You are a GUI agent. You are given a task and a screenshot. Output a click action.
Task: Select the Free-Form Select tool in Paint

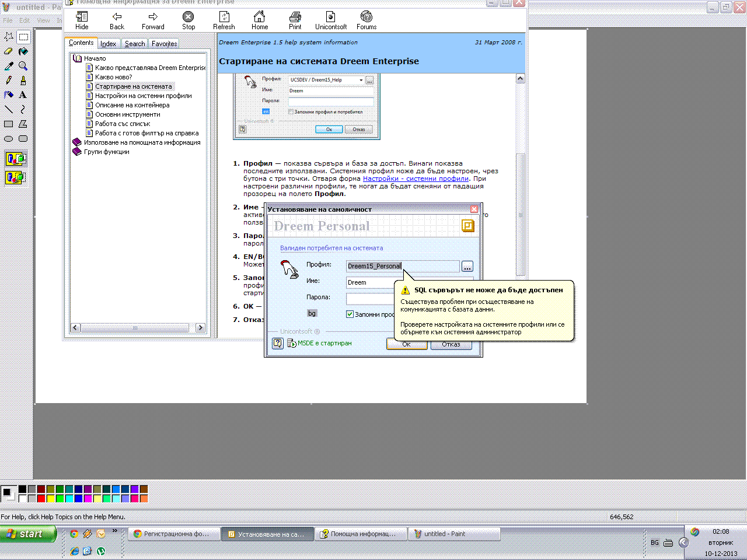9,37
